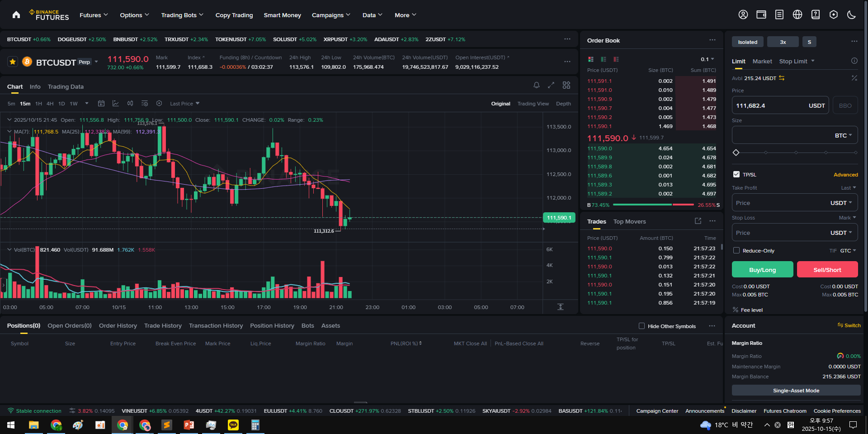Open the TIF GTC dropdown
Screen dimensions: 868x434
click(848, 250)
